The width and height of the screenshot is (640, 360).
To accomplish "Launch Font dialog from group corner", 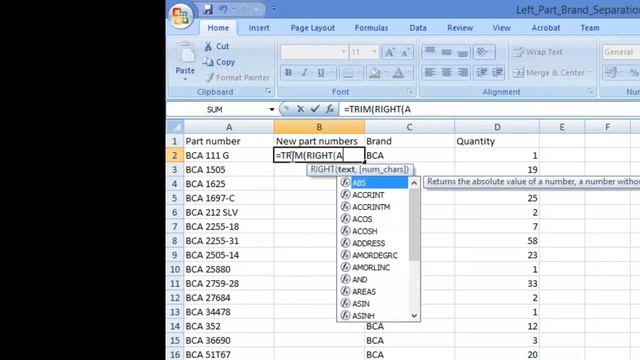I will (x=410, y=91).
